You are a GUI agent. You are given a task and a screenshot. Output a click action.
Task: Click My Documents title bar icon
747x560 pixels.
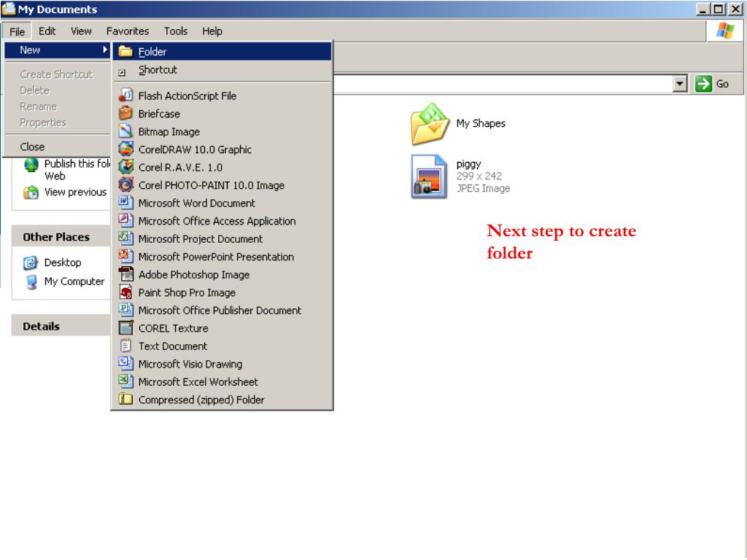[x=9, y=9]
